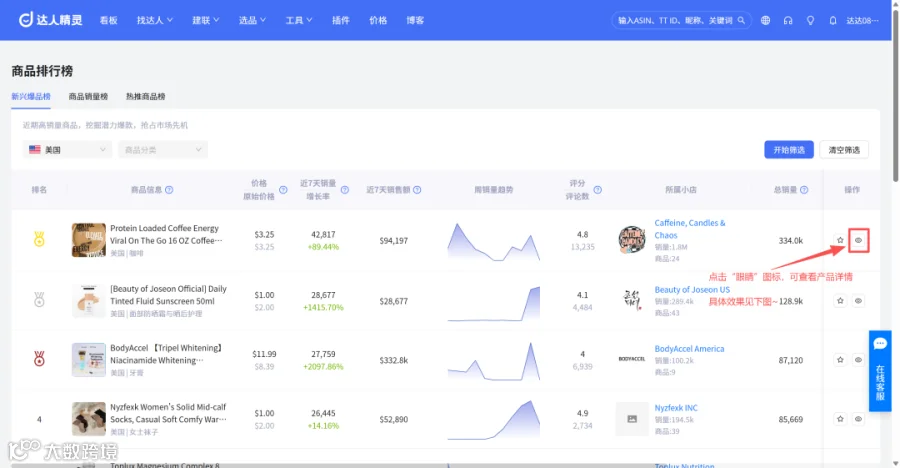
Task: Click the globe language icon in header
Action: point(765,20)
